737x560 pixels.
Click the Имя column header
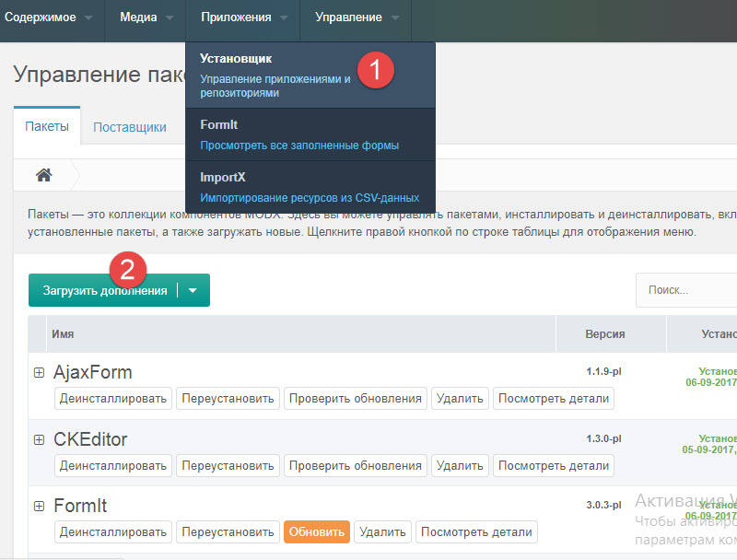[x=301, y=334]
